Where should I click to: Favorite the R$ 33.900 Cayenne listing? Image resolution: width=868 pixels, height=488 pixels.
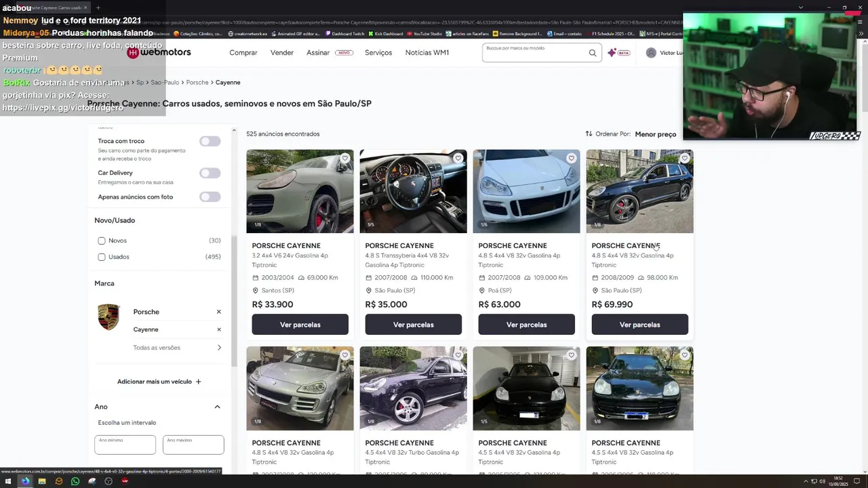click(x=344, y=159)
